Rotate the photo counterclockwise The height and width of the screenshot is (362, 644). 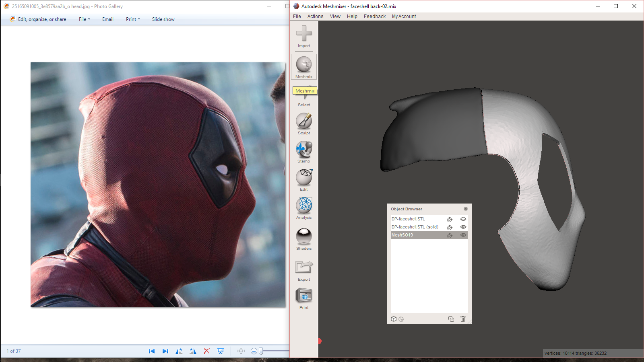pos(179,351)
